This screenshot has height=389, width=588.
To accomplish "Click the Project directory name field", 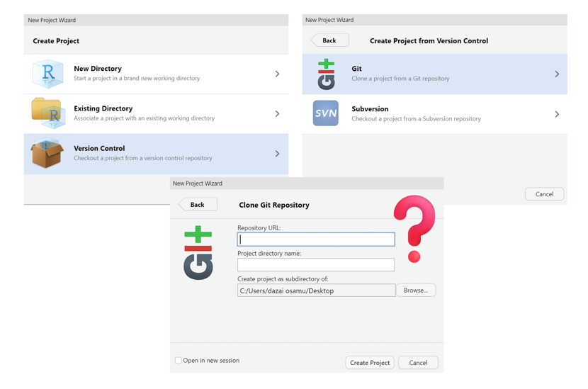I will (x=316, y=265).
